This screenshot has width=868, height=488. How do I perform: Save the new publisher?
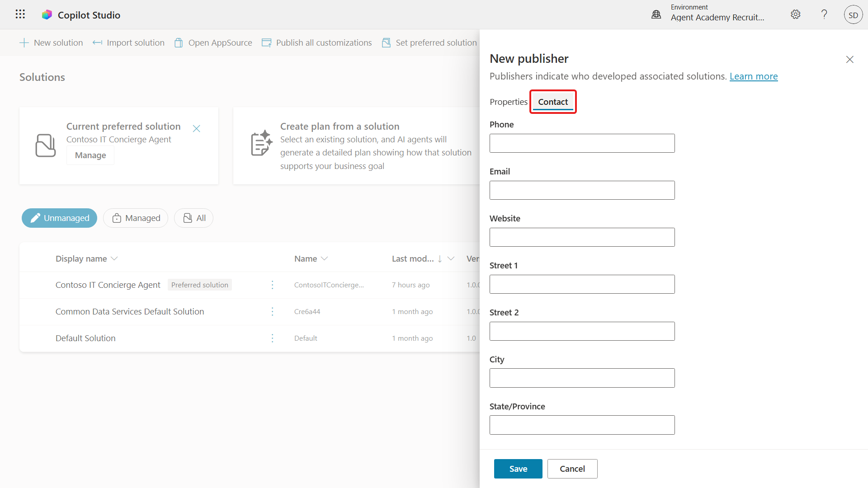click(x=518, y=469)
